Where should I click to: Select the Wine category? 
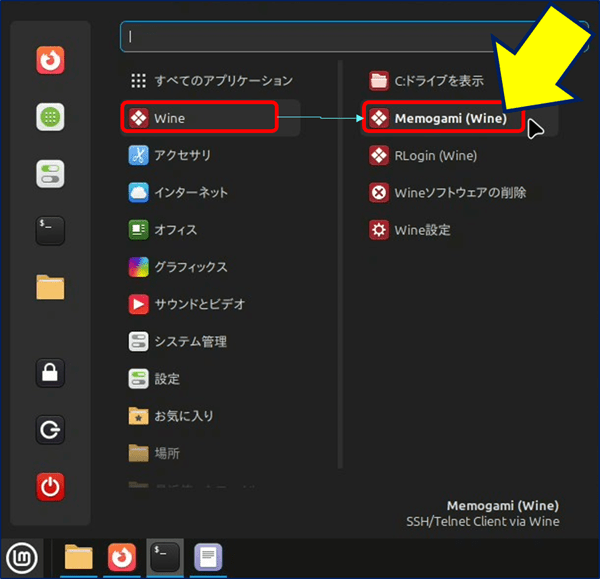pos(210,118)
